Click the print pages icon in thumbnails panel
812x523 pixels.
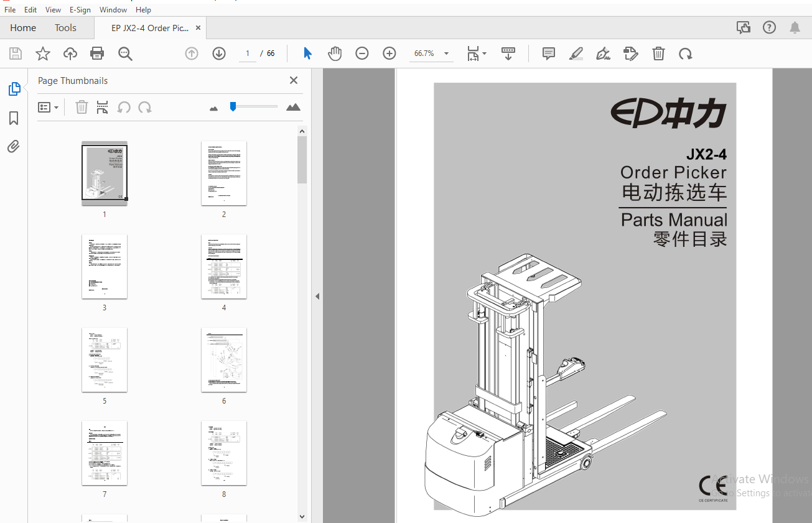point(103,108)
